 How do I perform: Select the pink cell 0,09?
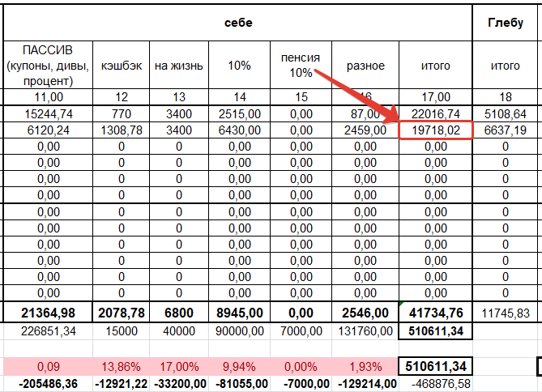pyautogui.click(x=48, y=366)
